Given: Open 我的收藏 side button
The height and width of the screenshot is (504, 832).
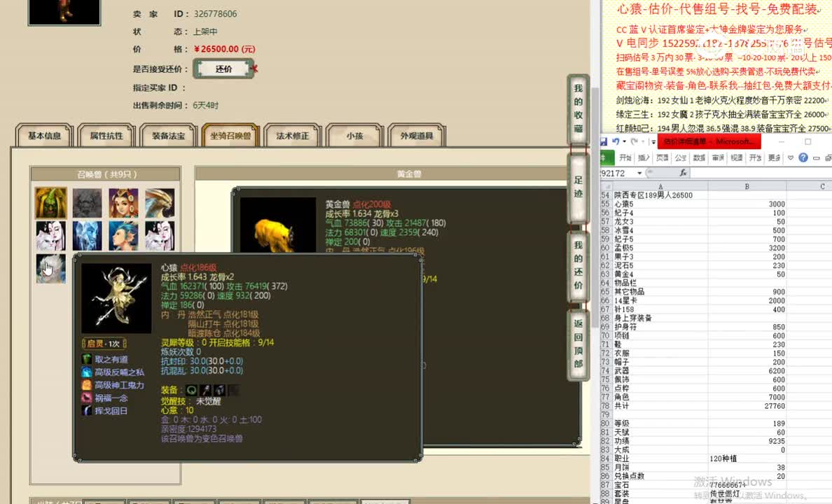Looking at the screenshot, I should tap(578, 108).
